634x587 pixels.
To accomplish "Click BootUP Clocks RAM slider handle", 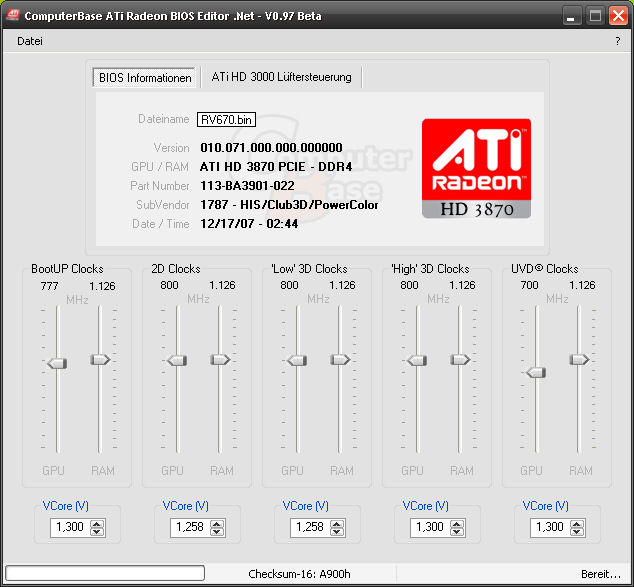I will click(100, 359).
